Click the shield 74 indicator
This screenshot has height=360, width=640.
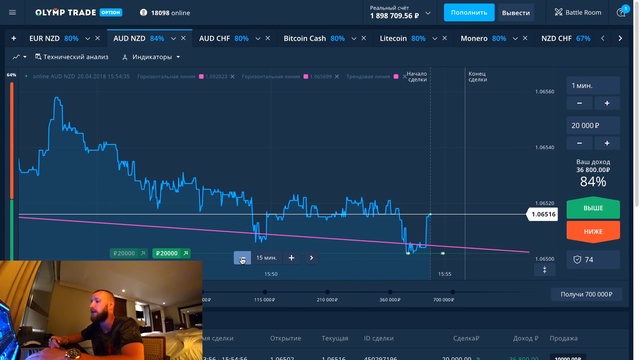coord(593,260)
